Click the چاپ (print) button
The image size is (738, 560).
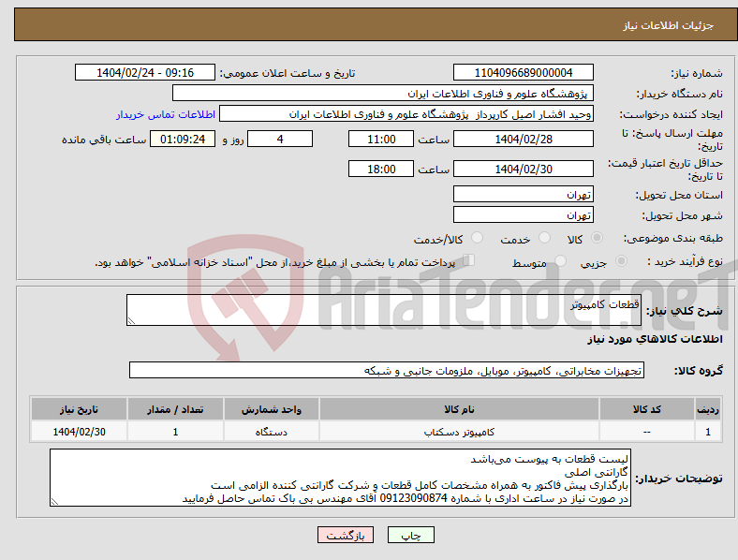(x=410, y=535)
